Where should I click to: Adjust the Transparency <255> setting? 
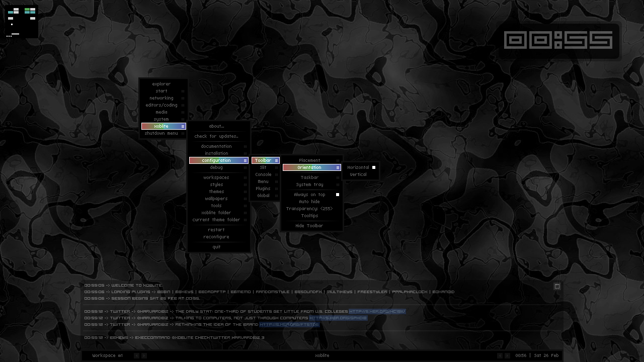(311, 209)
